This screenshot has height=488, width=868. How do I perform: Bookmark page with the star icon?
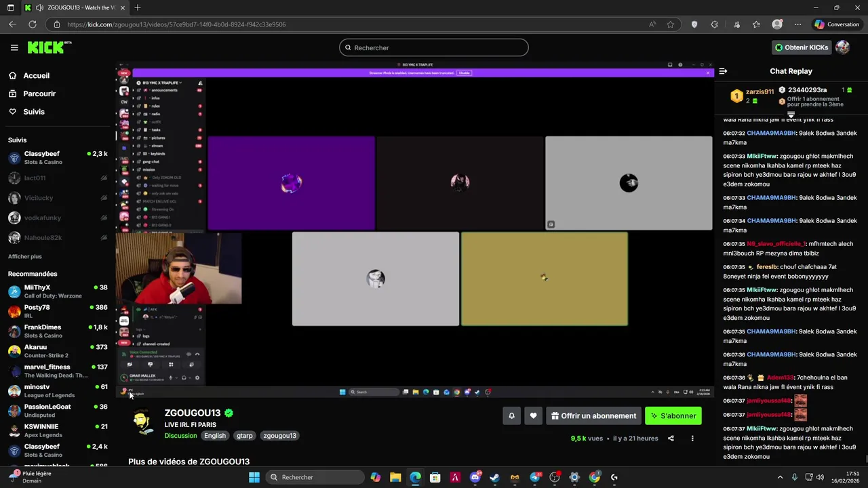pos(671,24)
